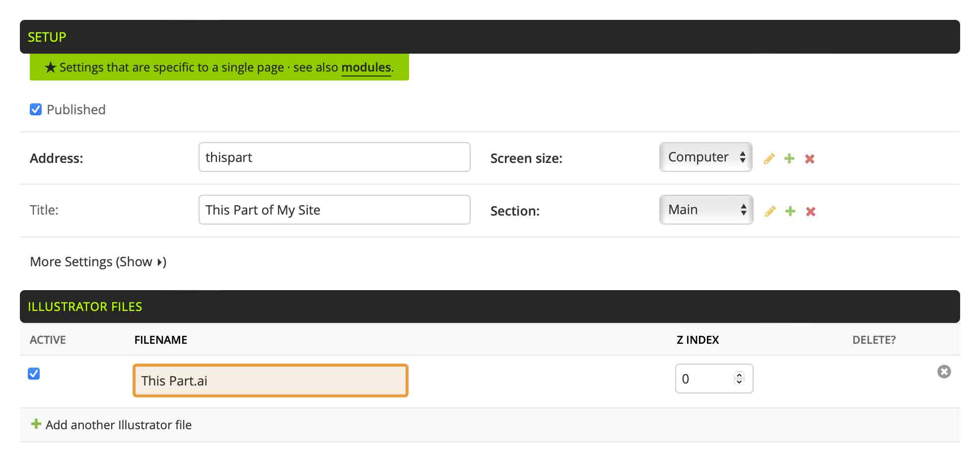980x462 pixels.
Task: Click the green plus icon beside Screen size
Action: click(x=789, y=159)
